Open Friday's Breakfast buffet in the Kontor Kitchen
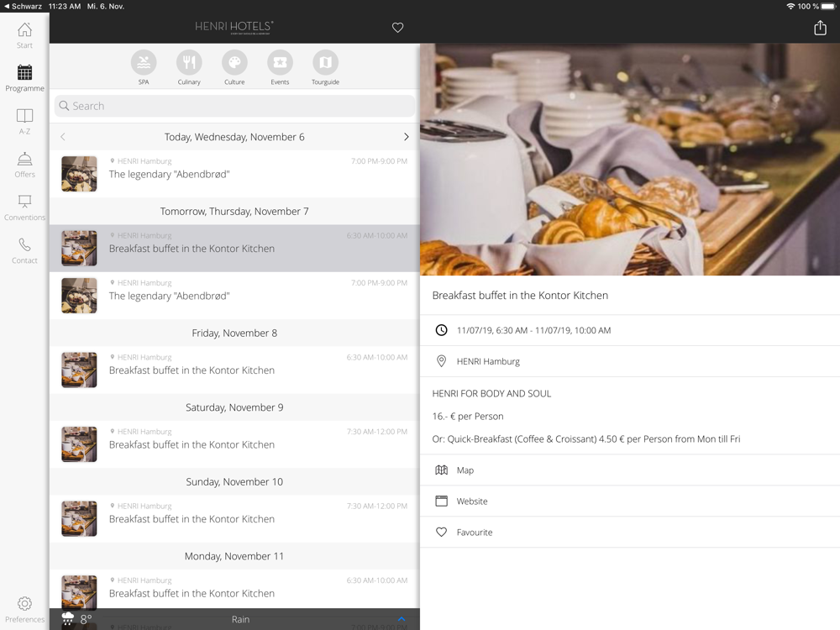840x630 pixels. click(x=234, y=370)
